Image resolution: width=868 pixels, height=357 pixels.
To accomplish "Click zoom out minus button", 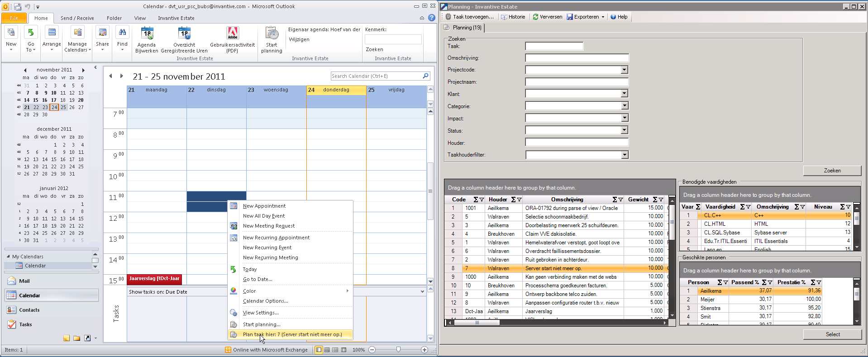I will coord(372,350).
